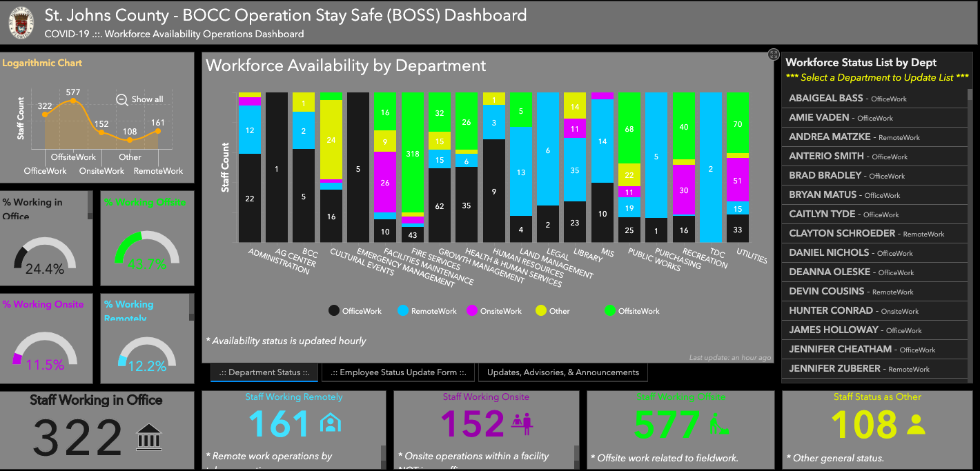Viewport: 980px width, 471px height.
Task: Open the Department Status tab
Action: tap(264, 372)
